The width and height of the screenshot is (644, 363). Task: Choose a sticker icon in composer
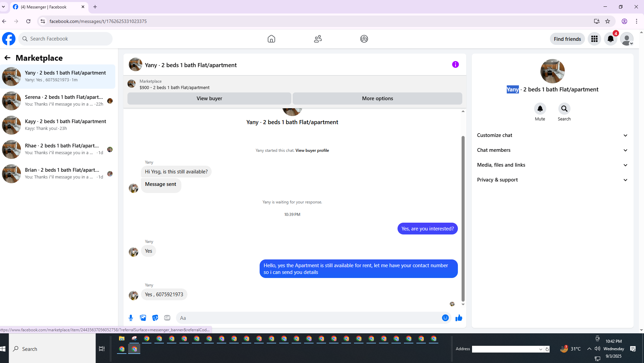tap(155, 318)
